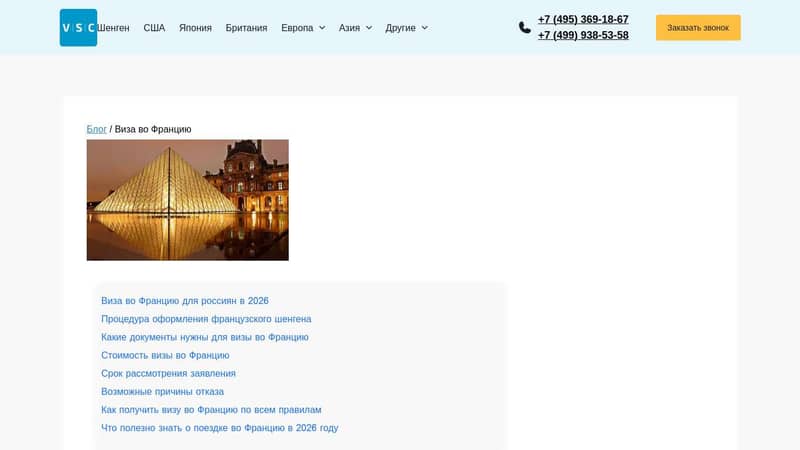Viewport: 800px width, 450px height.
Task: Jump to Какие документы нужны для визы
Action: click(205, 337)
